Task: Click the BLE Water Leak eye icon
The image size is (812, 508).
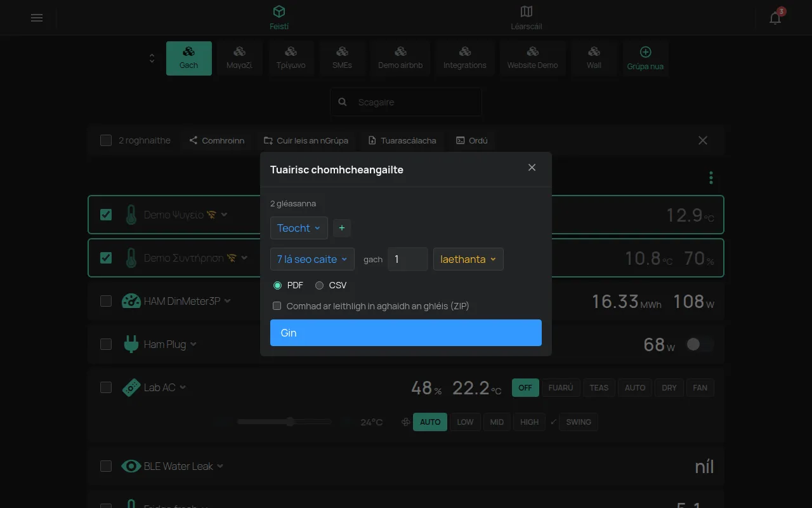Action: coord(131,466)
